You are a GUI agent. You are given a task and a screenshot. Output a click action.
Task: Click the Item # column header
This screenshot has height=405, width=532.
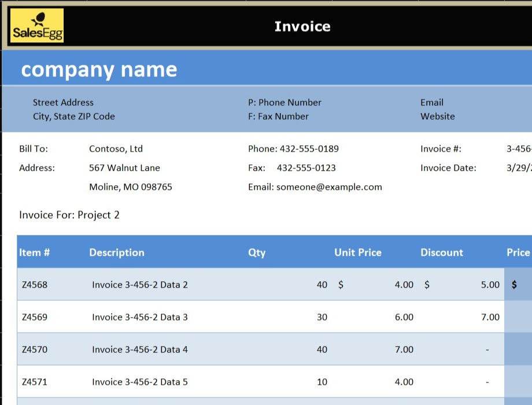(35, 252)
